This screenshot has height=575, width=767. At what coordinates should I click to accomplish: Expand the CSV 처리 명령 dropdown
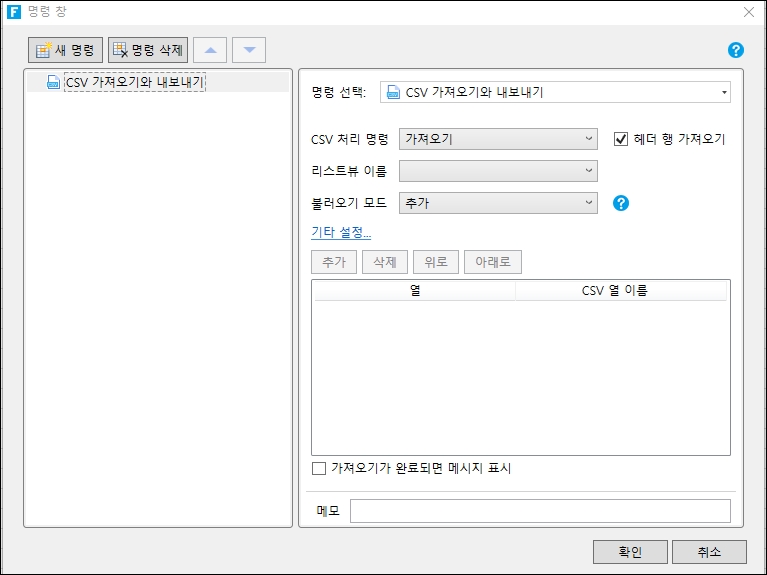tap(498, 139)
